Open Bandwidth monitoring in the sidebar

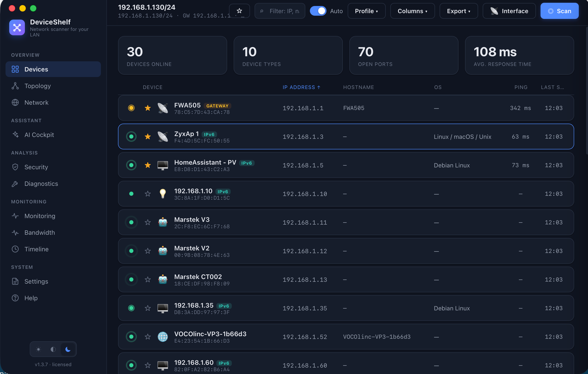53,233
